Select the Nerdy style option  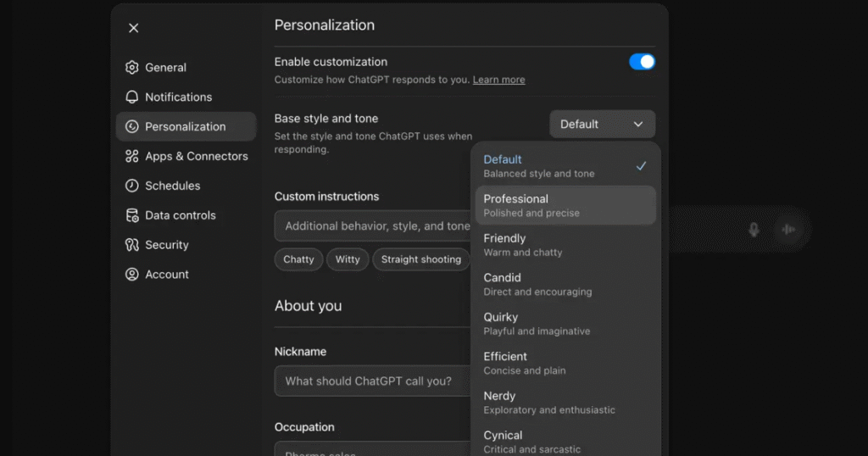pyautogui.click(x=565, y=403)
